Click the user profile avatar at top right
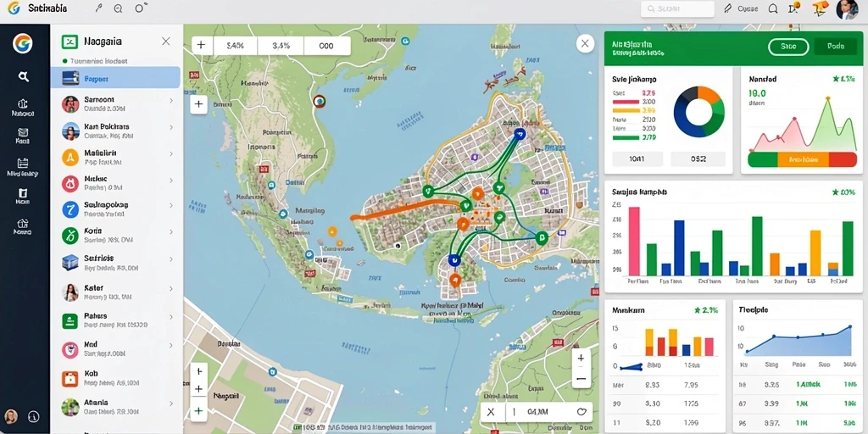 847,9
